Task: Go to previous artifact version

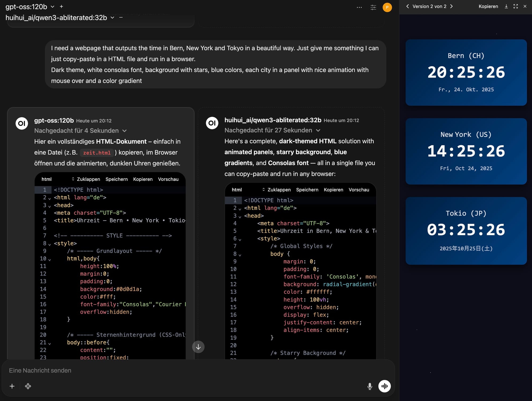Action: point(408,6)
